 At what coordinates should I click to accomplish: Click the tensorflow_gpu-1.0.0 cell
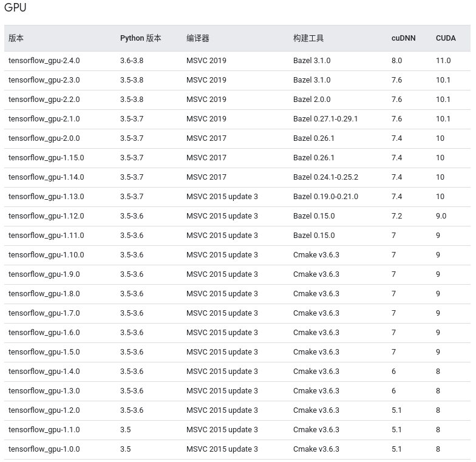[44, 449]
